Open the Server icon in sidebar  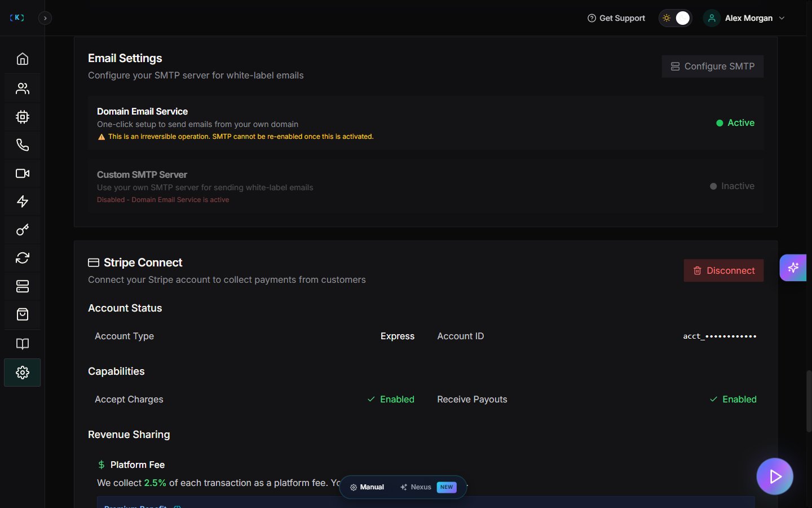[23, 286]
